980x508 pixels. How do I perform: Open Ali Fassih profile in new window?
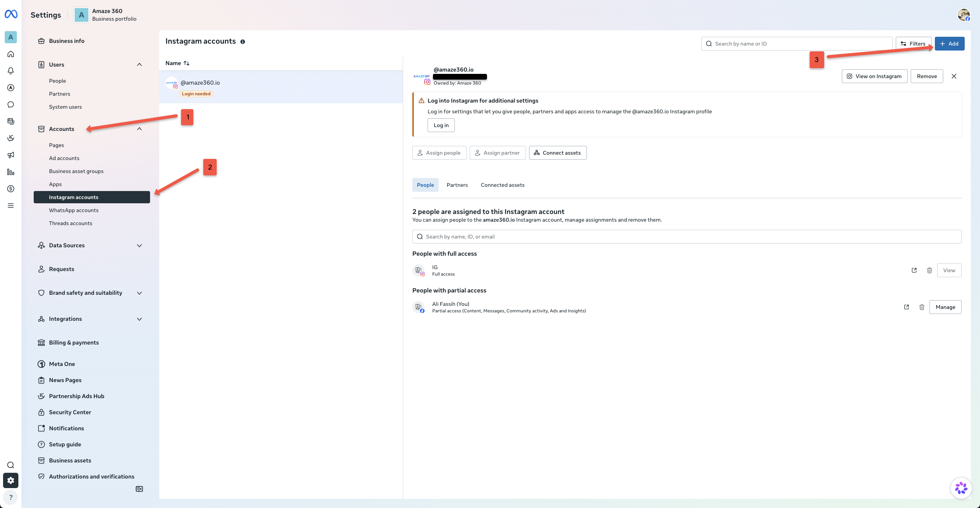[906, 307]
